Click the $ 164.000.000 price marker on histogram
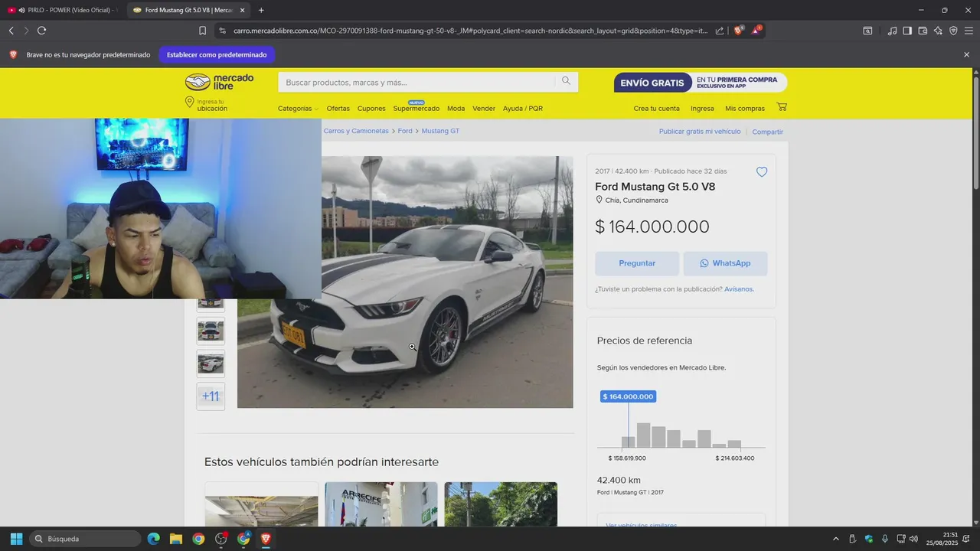This screenshot has height=551, width=980. pos(629,396)
